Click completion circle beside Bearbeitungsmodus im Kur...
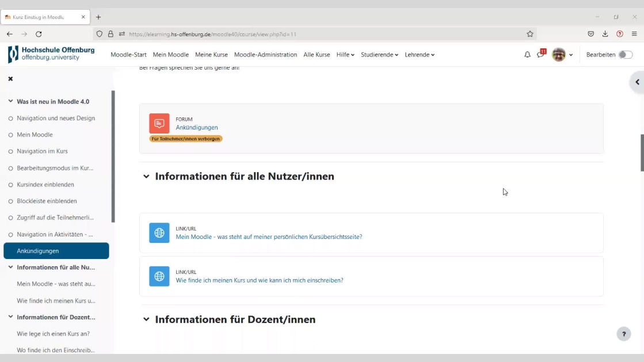 [11, 168]
